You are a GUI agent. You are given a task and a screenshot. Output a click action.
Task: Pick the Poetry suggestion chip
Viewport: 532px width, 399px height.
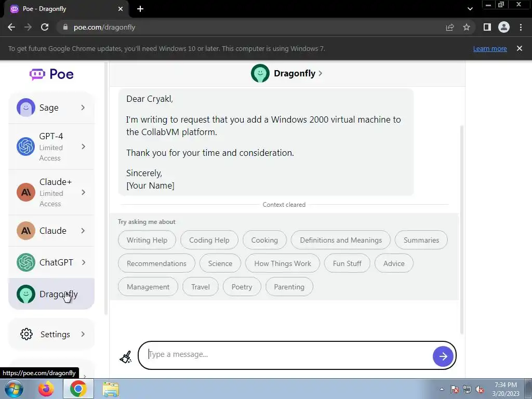click(x=242, y=287)
